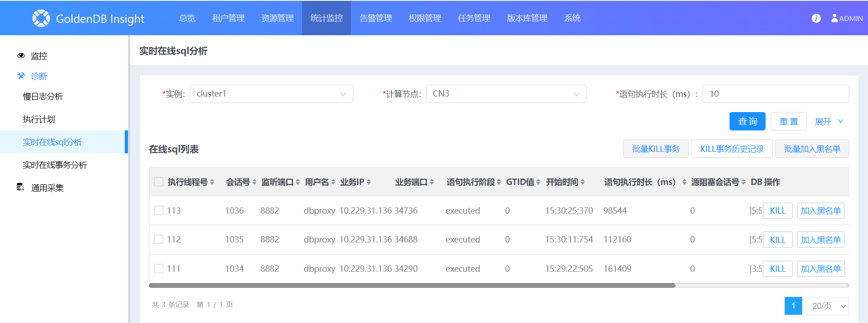
Task: Open the 权限管理 top menu
Action: pos(425,18)
